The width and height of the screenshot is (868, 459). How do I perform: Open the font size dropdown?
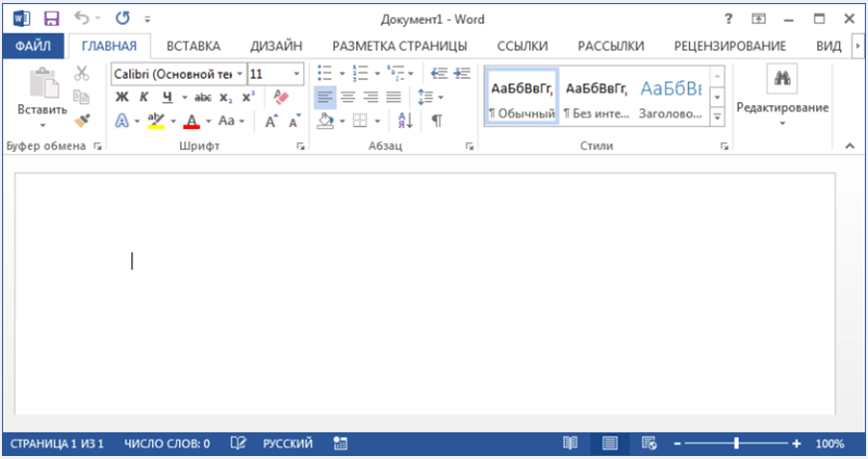click(297, 74)
